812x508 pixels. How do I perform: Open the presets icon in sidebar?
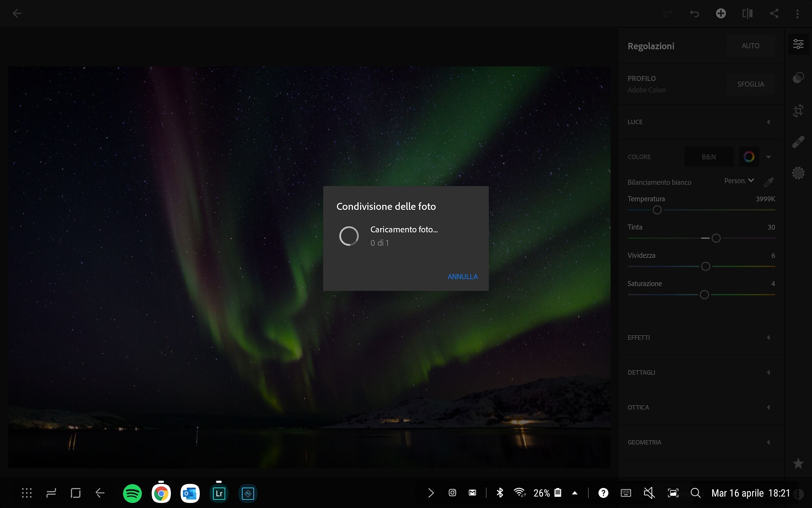point(798,78)
